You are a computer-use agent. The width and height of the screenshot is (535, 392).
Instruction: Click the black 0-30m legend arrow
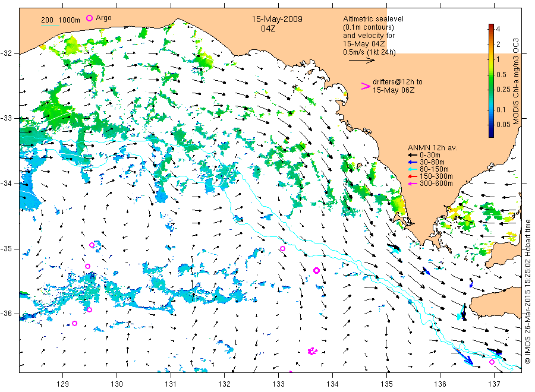(413, 155)
